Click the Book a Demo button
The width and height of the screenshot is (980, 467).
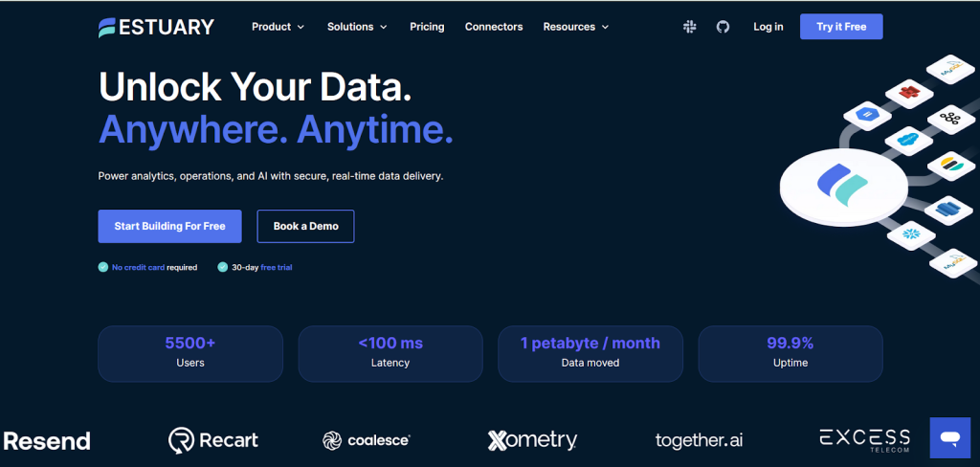coord(305,226)
